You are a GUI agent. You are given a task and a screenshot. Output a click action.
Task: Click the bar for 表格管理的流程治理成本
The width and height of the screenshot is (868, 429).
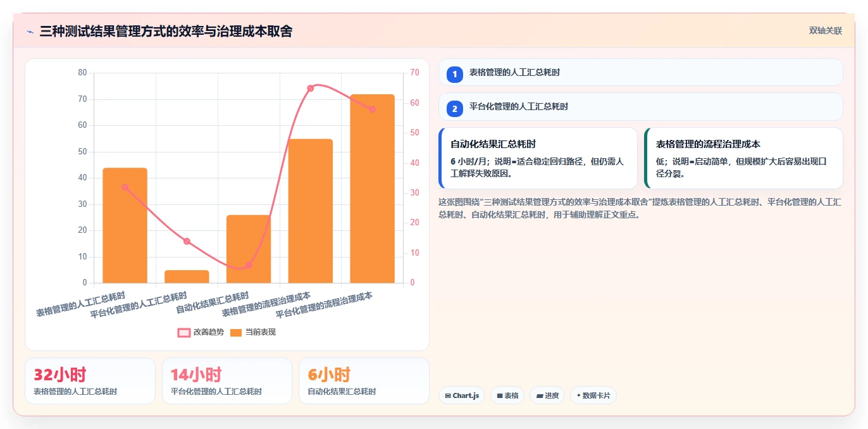click(x=311, y=211)
